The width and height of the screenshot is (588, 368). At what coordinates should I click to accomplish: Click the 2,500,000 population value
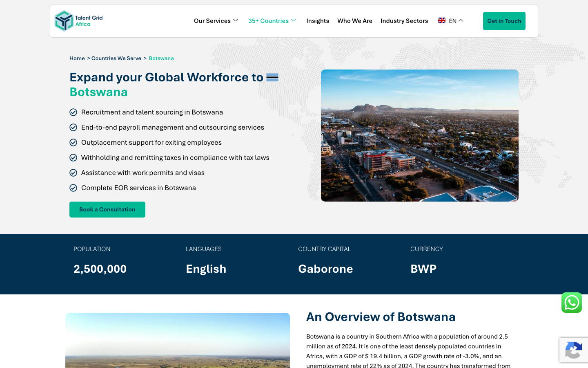coord(100,269)
